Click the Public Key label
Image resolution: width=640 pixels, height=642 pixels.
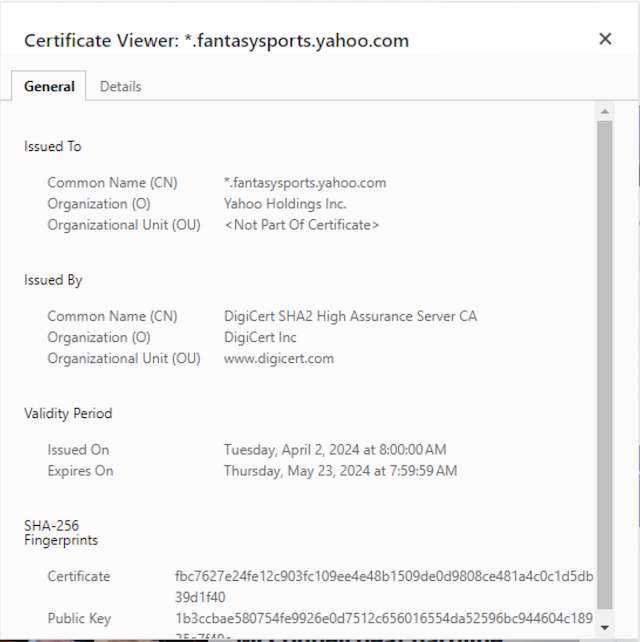click(79, 618)
